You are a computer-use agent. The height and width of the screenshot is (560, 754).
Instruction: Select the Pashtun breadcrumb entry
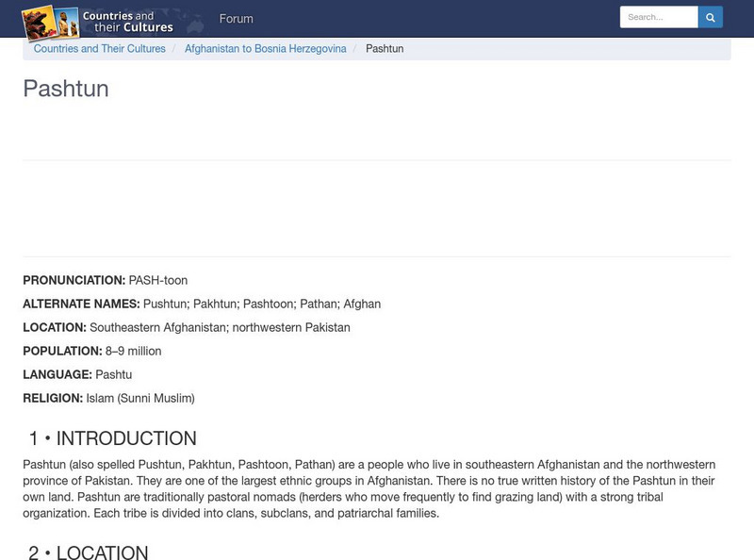point(383,48)
